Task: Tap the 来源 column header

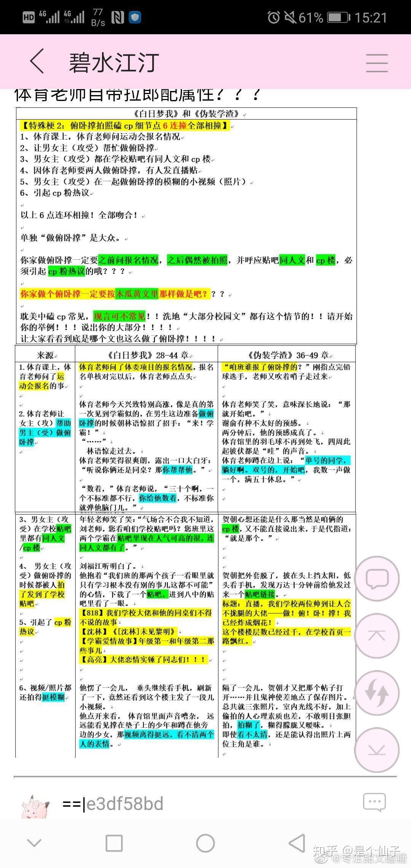Action: pyautogui.click(x=45, y=355)
